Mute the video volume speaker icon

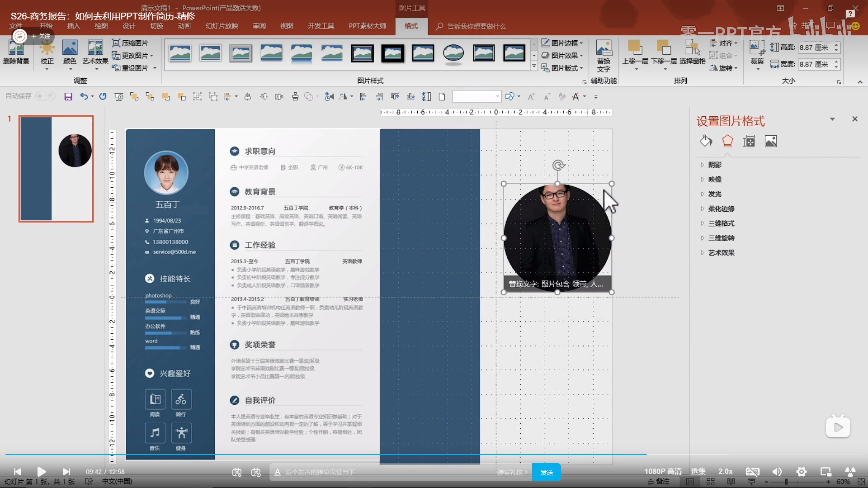tap(777, 472)
